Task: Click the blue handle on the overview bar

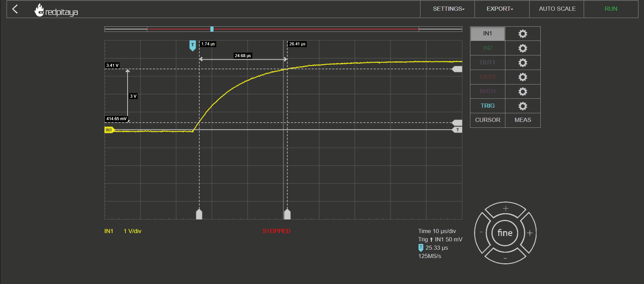Action: (212, 29)
